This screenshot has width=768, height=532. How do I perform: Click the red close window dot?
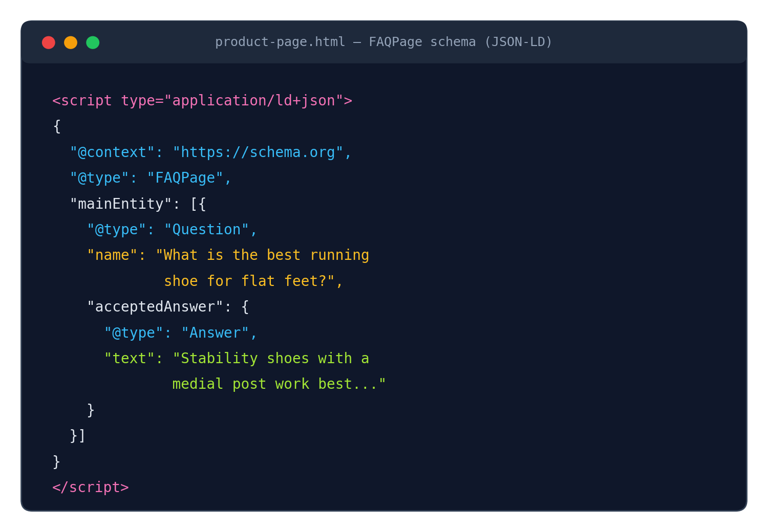click(49, 42)
